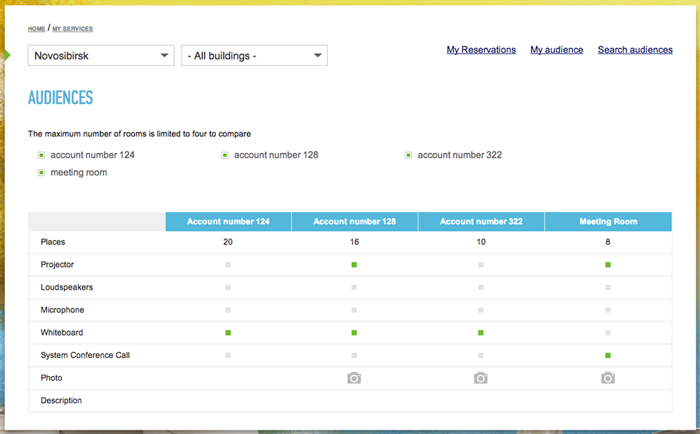Click the Description row label
Viewport: 700px width, 434px height.
tap(61, 401)
